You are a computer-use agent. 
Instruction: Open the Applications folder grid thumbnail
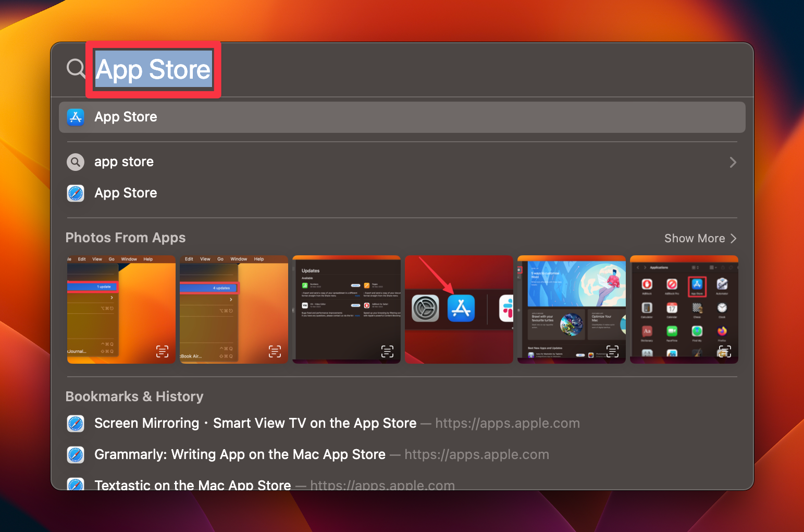684,309
